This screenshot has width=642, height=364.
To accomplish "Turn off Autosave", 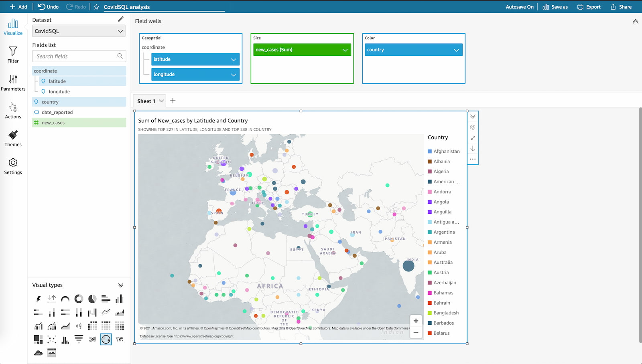I will click(x=520, y=6).
